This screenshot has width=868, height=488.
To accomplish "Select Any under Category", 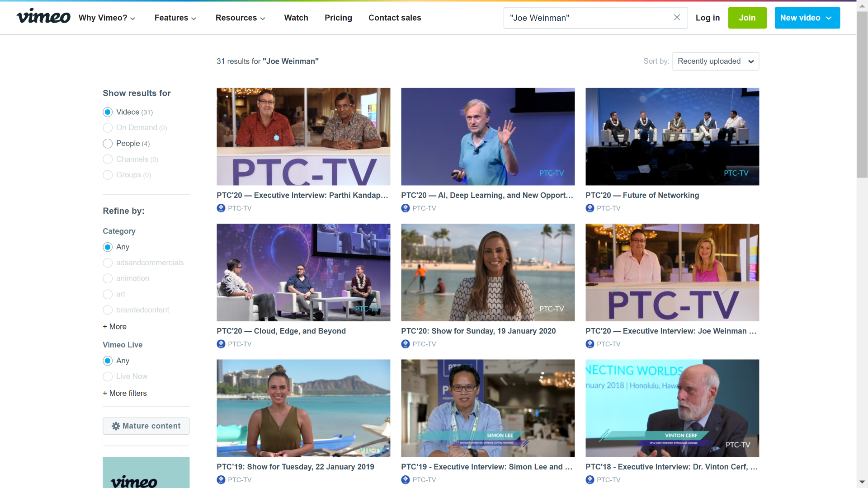I will point(108,247).
